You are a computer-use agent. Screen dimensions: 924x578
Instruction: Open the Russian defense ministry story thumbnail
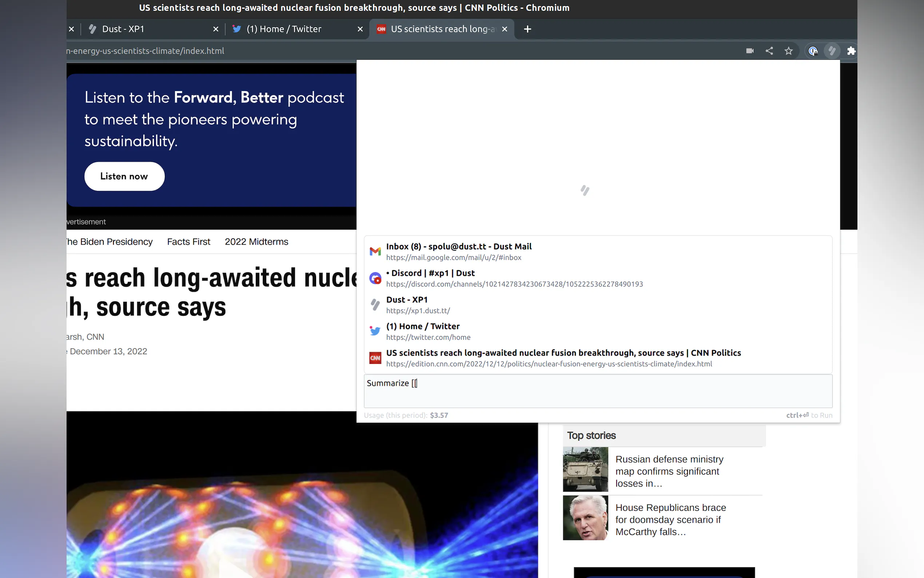coord(585,469)
